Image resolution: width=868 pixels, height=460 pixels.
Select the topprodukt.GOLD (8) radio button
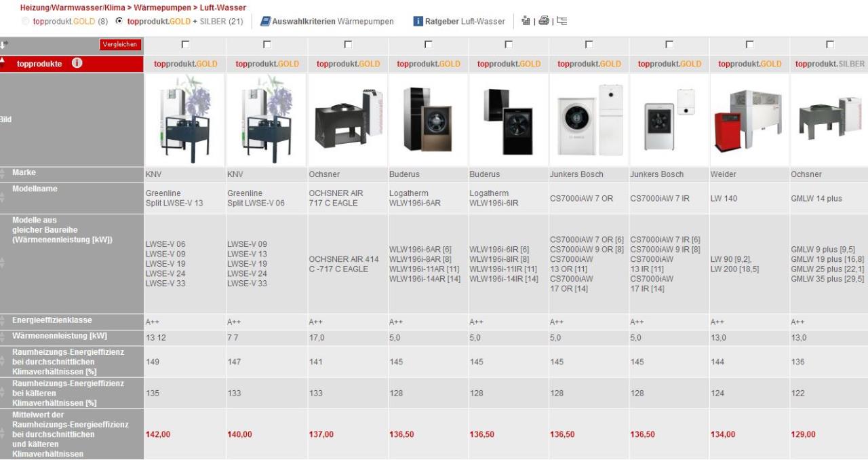(x=26, y=21)
